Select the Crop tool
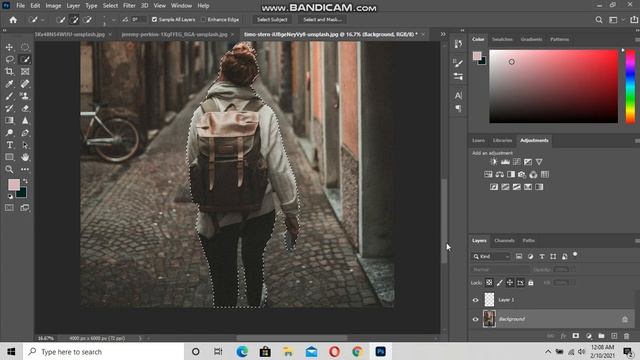The width and height of the screenshot is (640, 360). pyautogui.click(x=9, y=72)
